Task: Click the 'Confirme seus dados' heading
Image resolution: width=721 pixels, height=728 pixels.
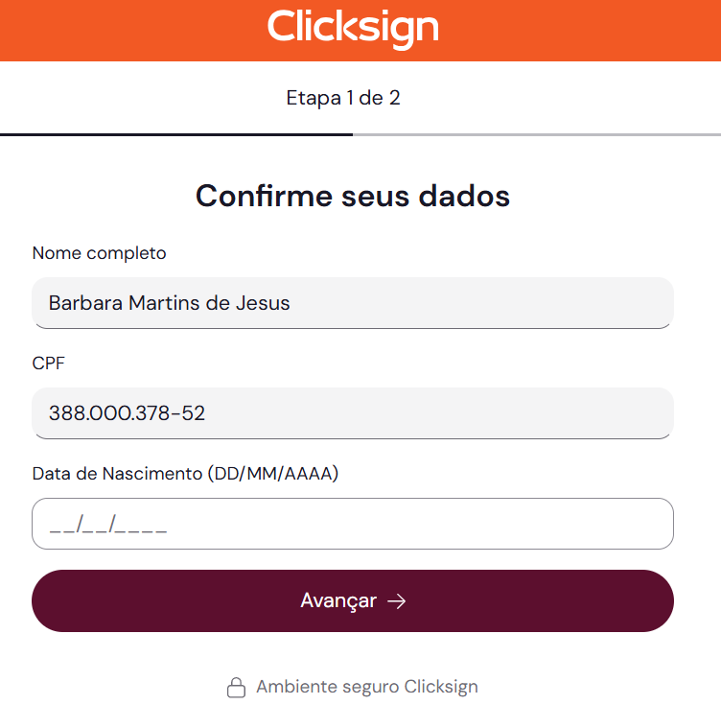Action: [x=353, y=196]
